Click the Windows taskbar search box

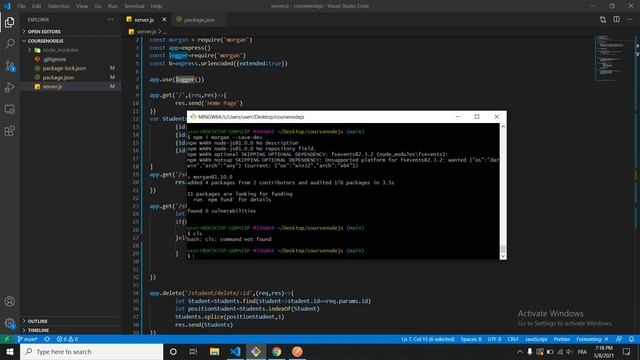(x=91, y=352)
